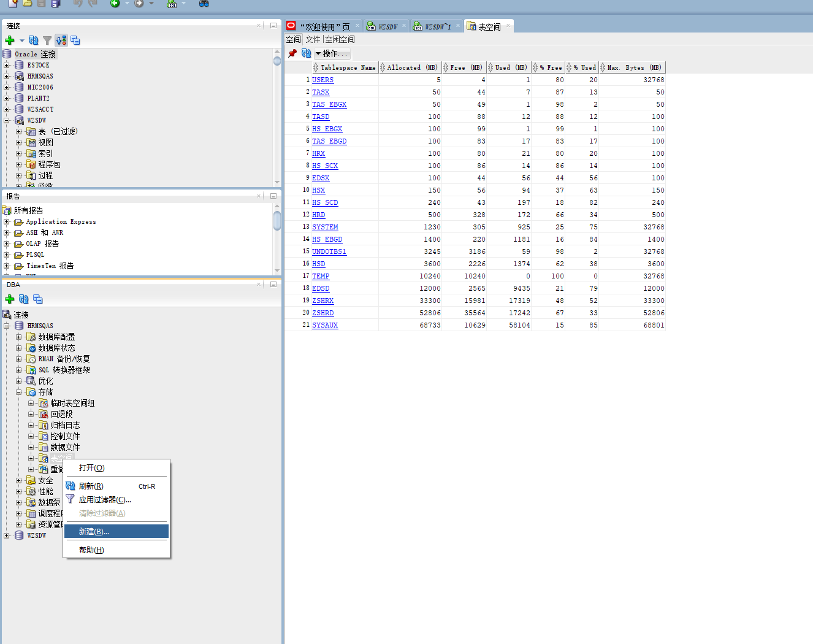Click the UNDOTBS1 tablespace link
The height and width of the screenshot is (644, 813).
[329, 251]
